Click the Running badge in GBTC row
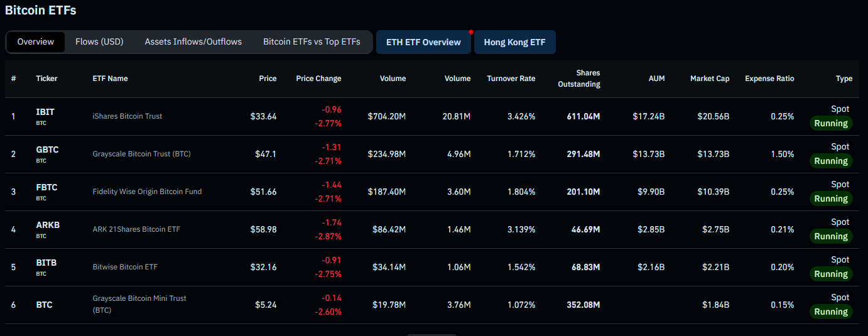The height and width of the screenshot is (336, 868). [831, 161]
